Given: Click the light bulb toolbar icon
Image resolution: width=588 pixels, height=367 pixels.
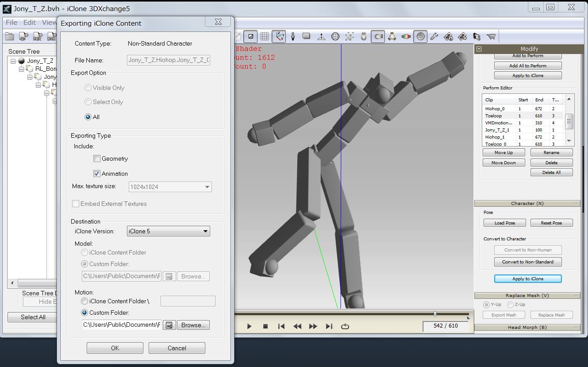Looking at the screenshot, I should point(364,36).
